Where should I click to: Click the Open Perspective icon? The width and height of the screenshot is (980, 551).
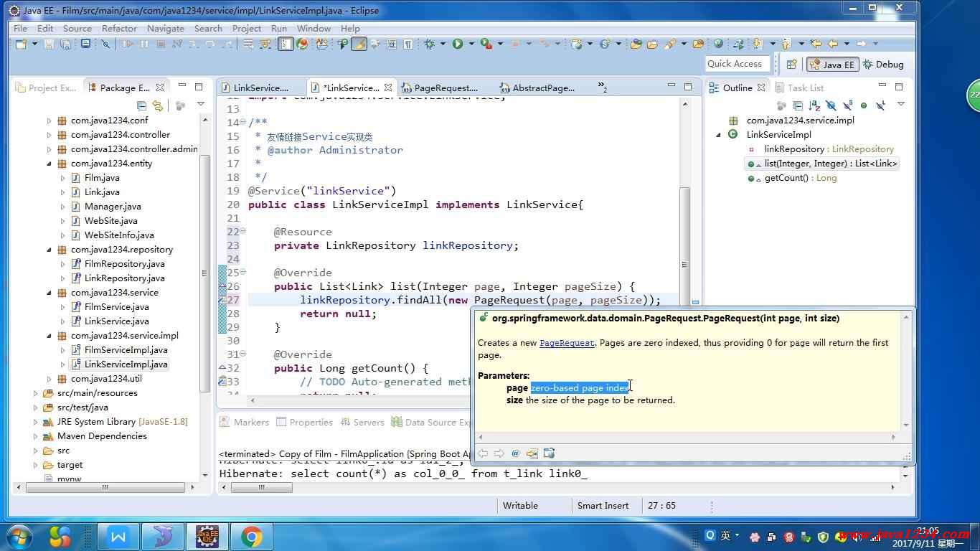(791, 65)
